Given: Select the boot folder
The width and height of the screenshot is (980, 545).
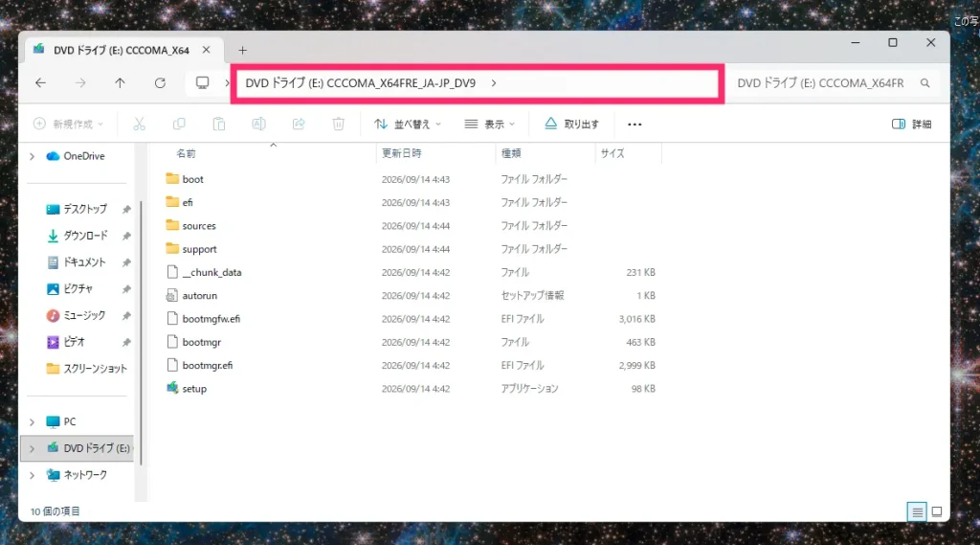Looking at the screenshot, I should [x=192, y=179].
